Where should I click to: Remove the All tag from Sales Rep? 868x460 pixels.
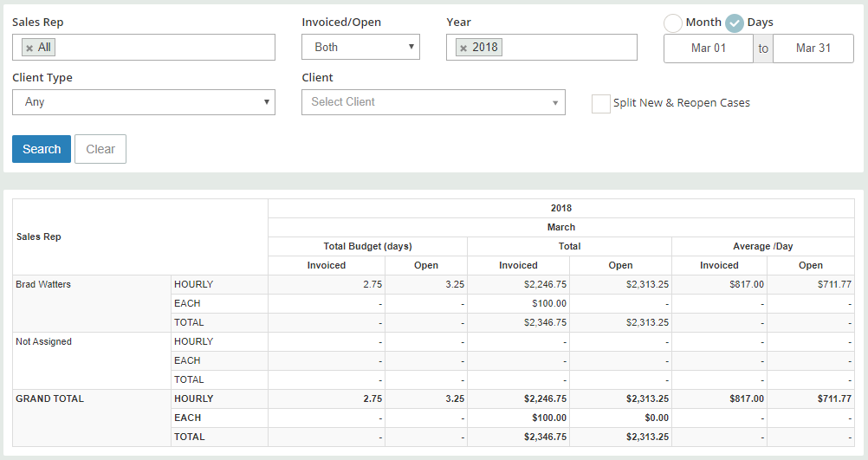[x=29, y=49]
